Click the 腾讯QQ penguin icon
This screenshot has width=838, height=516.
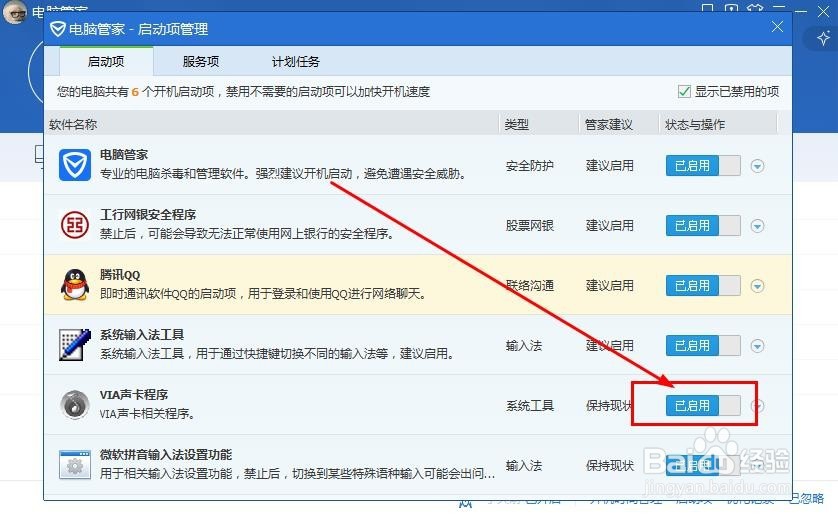pos(75,284)
